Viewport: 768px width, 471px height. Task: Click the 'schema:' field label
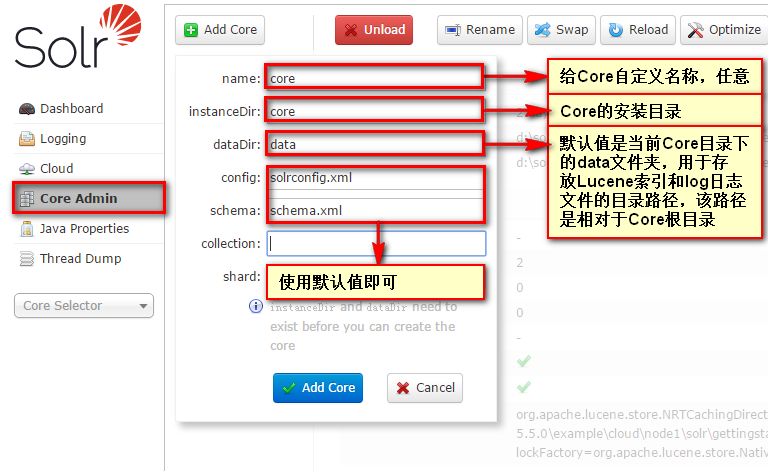point(236,211)
